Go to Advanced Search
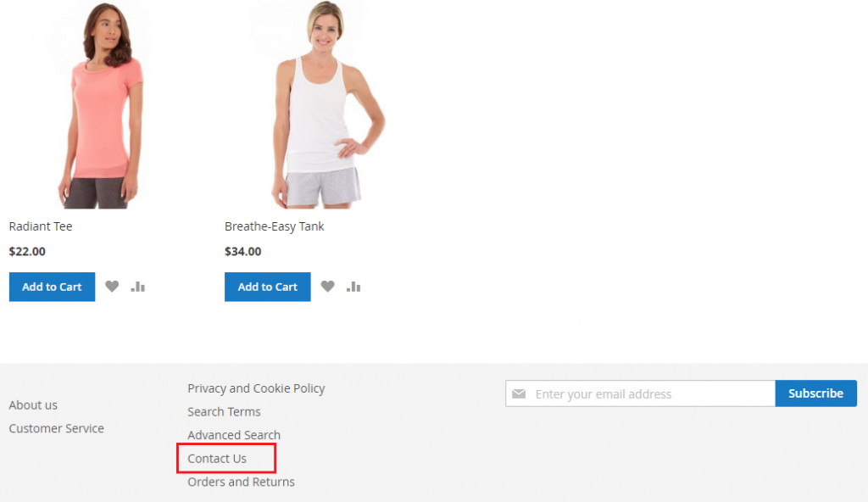Screen dimensions: 868x502 pos(234,435)
